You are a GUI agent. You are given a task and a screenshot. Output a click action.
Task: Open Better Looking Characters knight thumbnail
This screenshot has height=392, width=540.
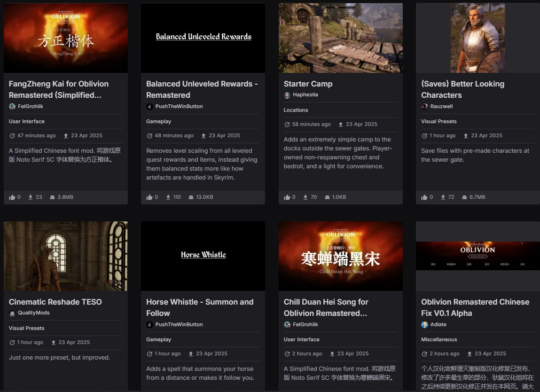[478, 38]
